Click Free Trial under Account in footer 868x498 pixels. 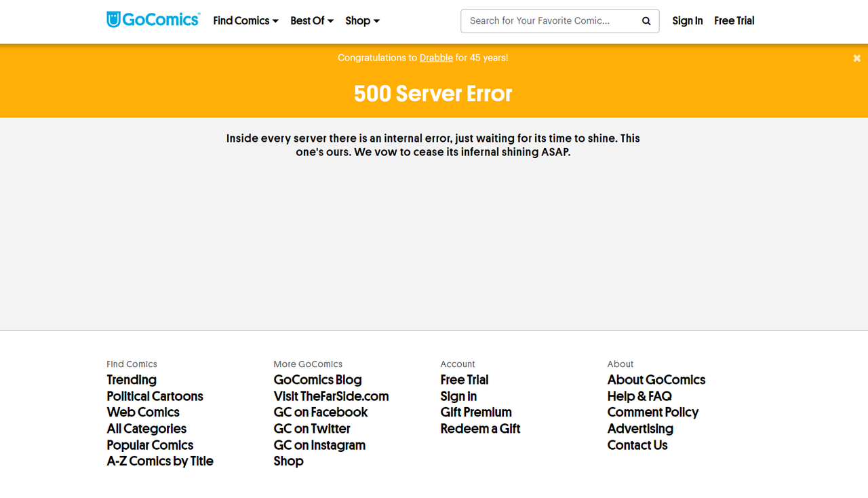pos(465,380)
